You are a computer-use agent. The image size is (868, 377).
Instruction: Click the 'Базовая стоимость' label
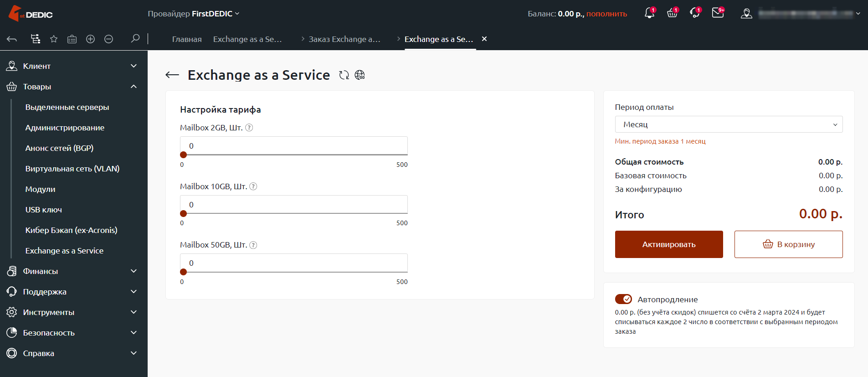[x=651, y=176]
